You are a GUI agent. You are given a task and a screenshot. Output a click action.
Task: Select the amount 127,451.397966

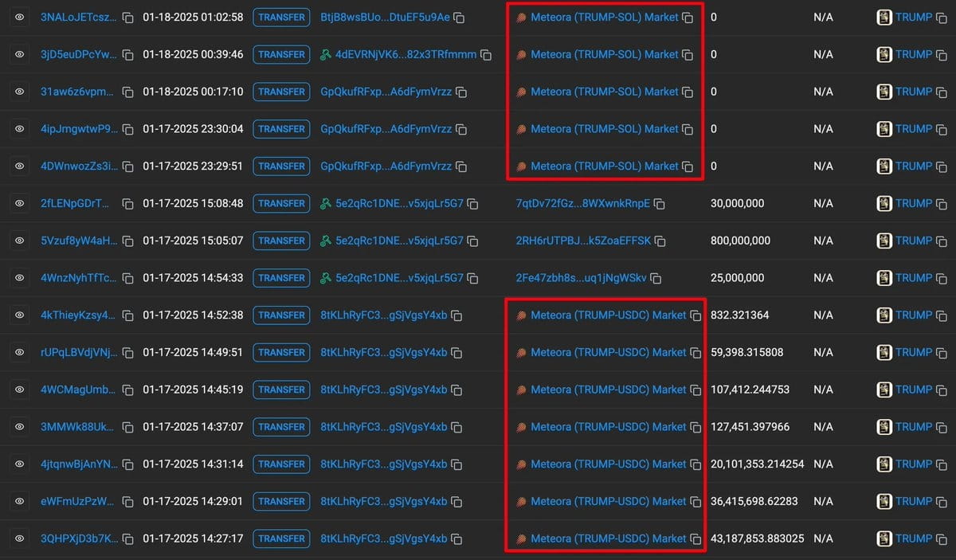click(750, 427)
